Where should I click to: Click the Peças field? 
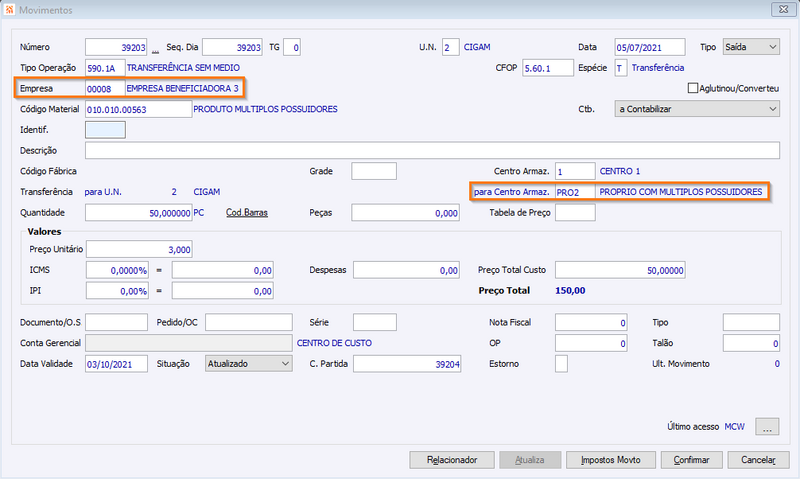pos(406,213)
